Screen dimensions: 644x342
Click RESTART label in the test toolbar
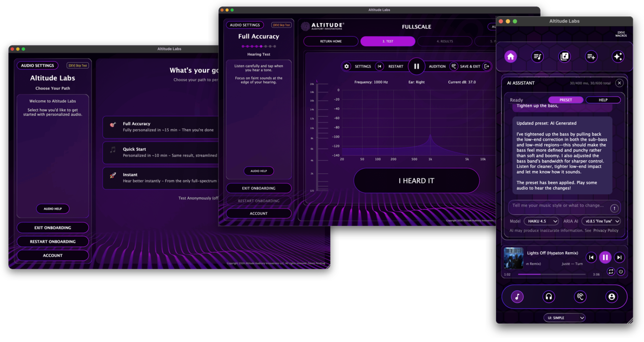[x=395, y=66]
